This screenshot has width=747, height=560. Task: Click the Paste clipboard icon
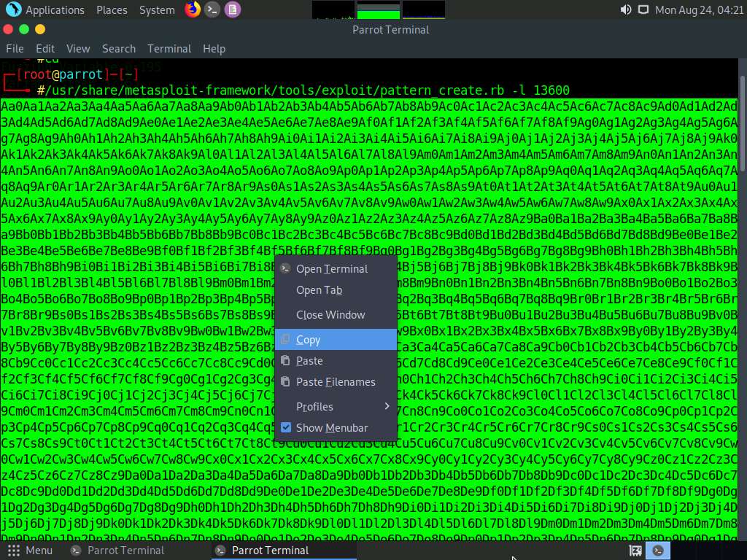tap(285, 360)
